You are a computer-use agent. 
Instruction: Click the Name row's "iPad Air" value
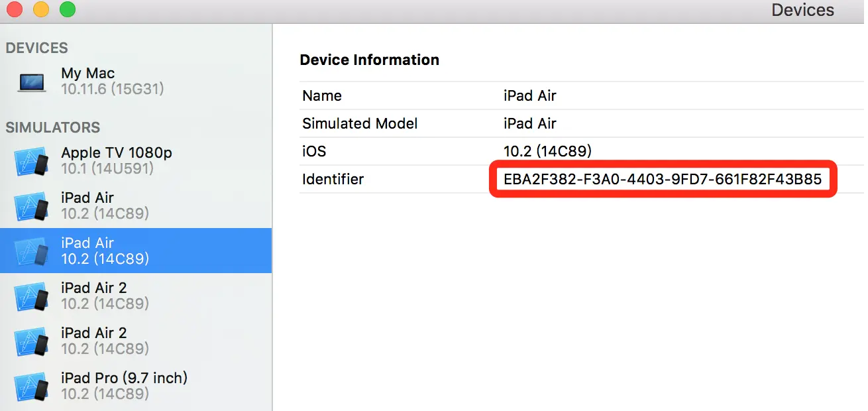tap(530, 95)
